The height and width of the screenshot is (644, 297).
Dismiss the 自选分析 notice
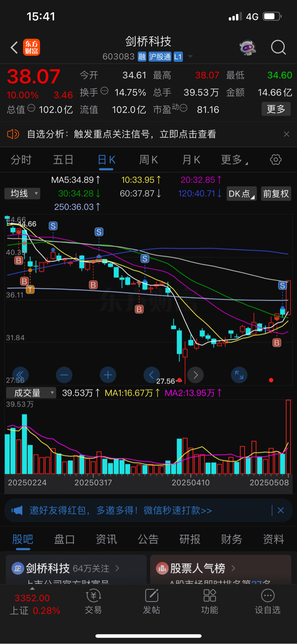[286, 134]
